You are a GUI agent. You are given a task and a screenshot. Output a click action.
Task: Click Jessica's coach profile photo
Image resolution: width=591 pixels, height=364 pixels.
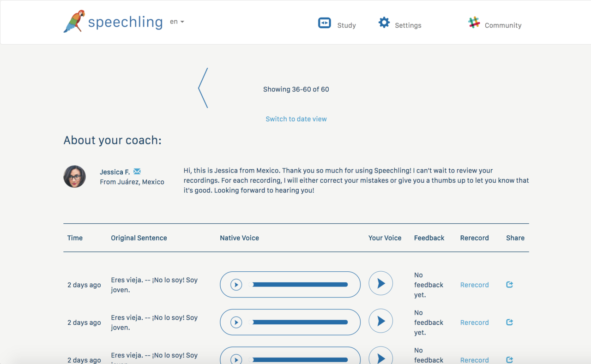tap(75, 177)
